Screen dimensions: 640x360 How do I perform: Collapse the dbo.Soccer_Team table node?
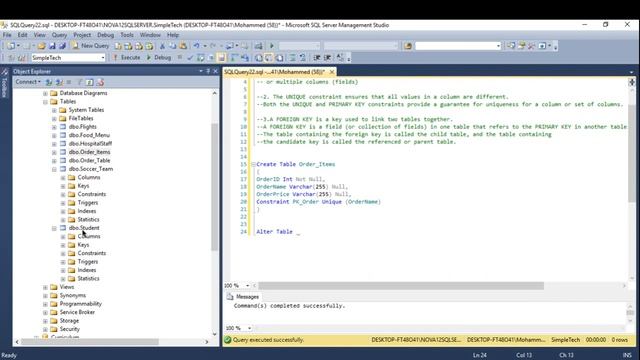pos(54,169)
